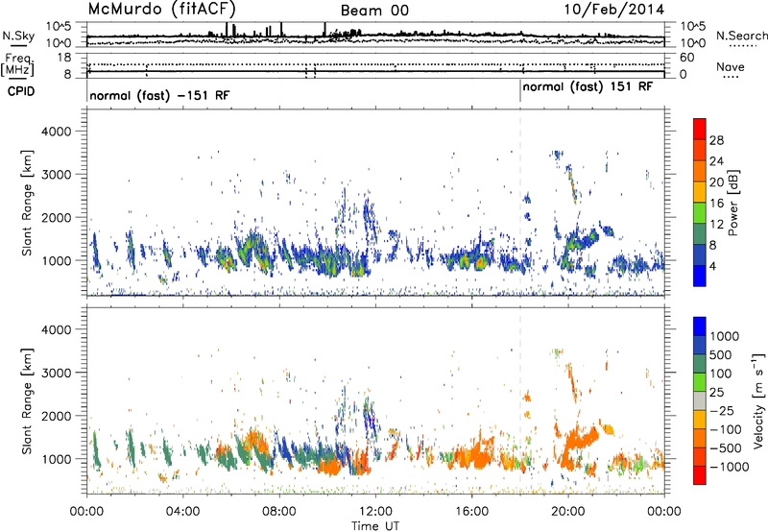Click the 'Velocity [m s-1]' colorbar label
The image size is (768, 532).
click(x=757, y=400)
